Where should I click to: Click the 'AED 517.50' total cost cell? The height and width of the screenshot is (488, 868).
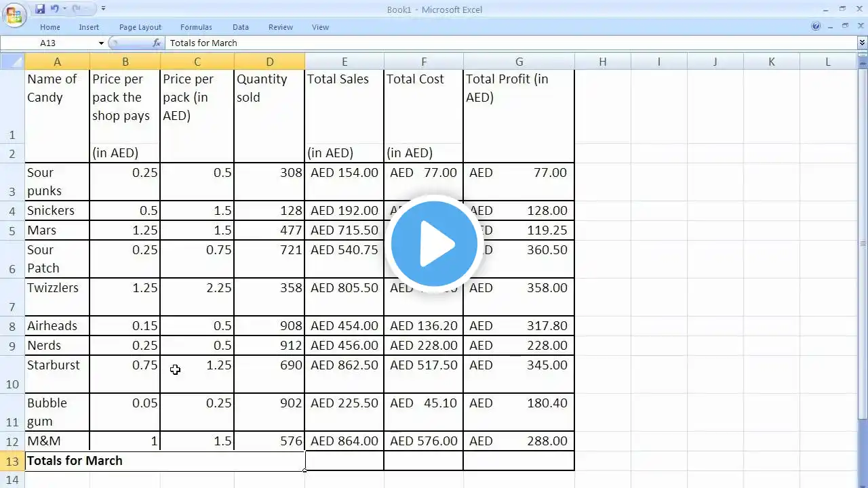click(424, 374)
